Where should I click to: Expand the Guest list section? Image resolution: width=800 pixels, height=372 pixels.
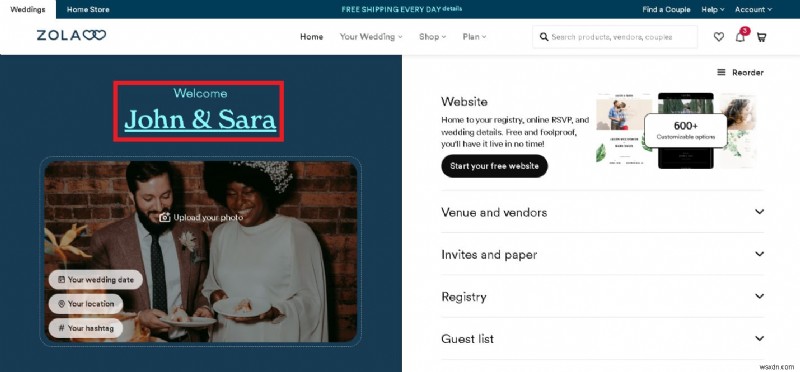click(603, 339)
